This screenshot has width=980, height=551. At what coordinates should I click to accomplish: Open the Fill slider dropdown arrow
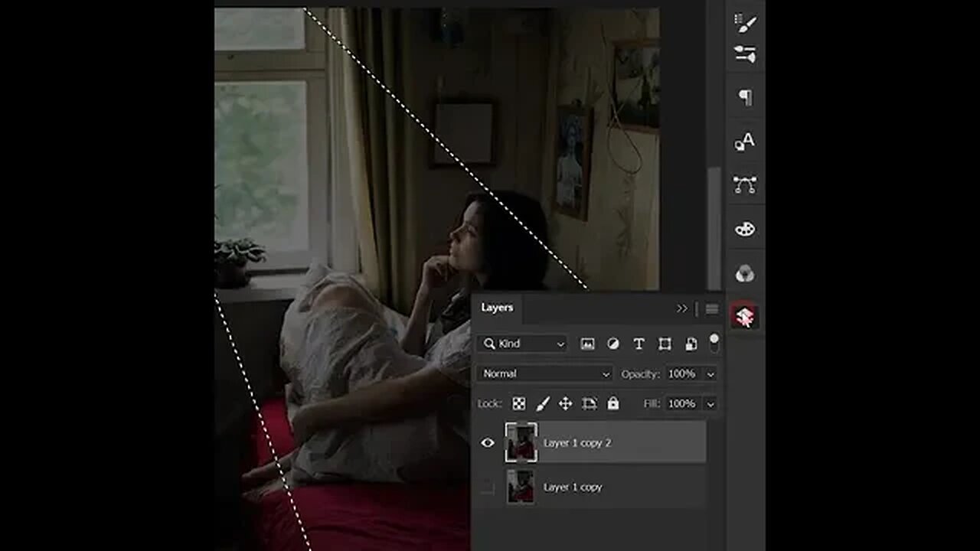[710, 404]
